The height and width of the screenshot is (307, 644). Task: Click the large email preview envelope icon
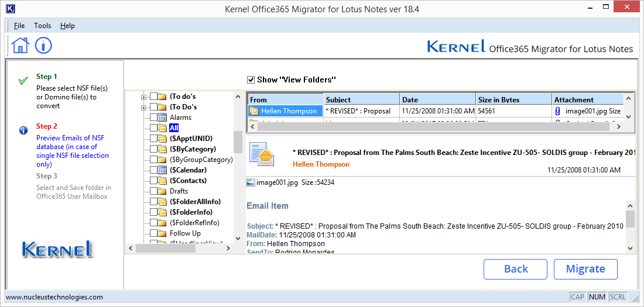(261, 154)
